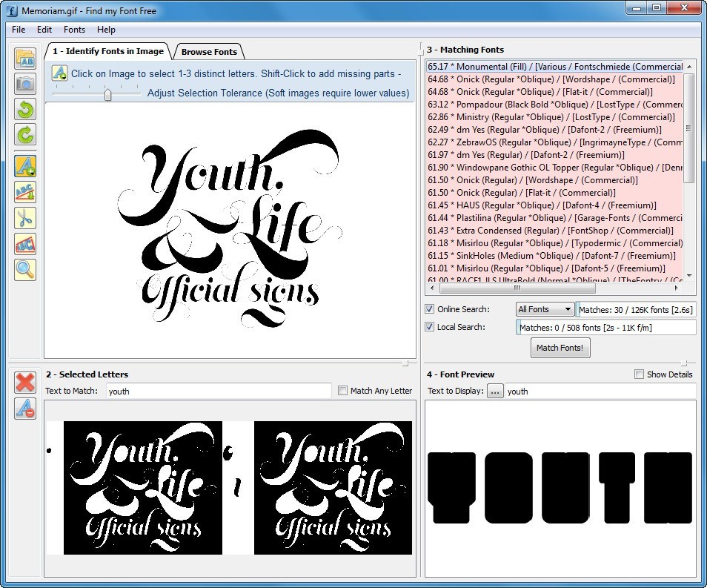This screenshot has height=588, width=707.
Task: Toggle Local Search checkbox
Action: point(429,327)
